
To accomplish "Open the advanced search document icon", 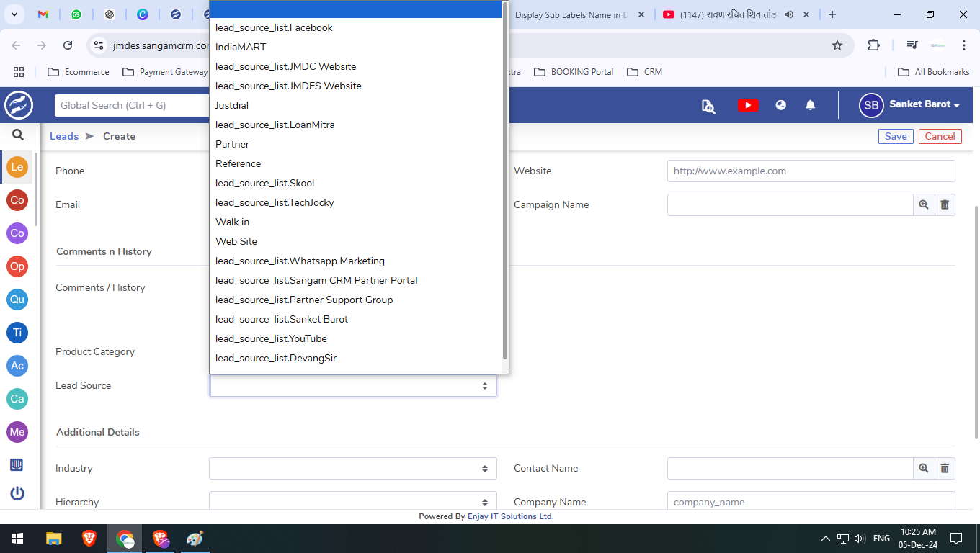I will 708,106.
